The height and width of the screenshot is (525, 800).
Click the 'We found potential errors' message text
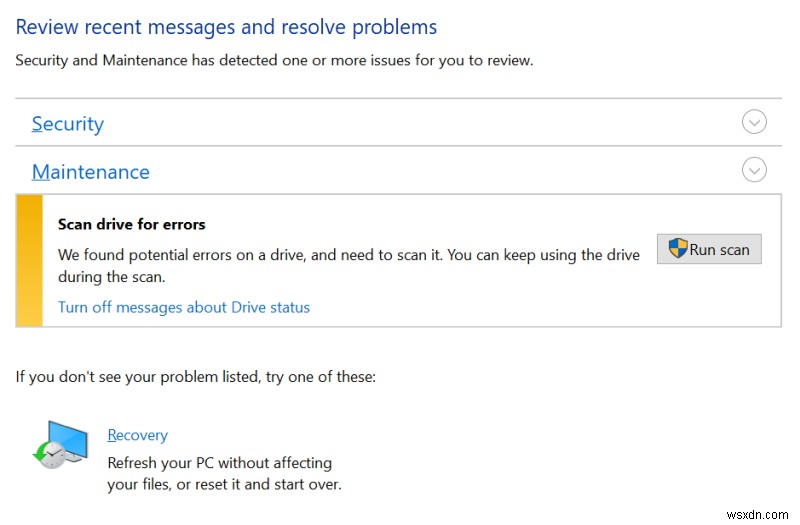point(348,255)
